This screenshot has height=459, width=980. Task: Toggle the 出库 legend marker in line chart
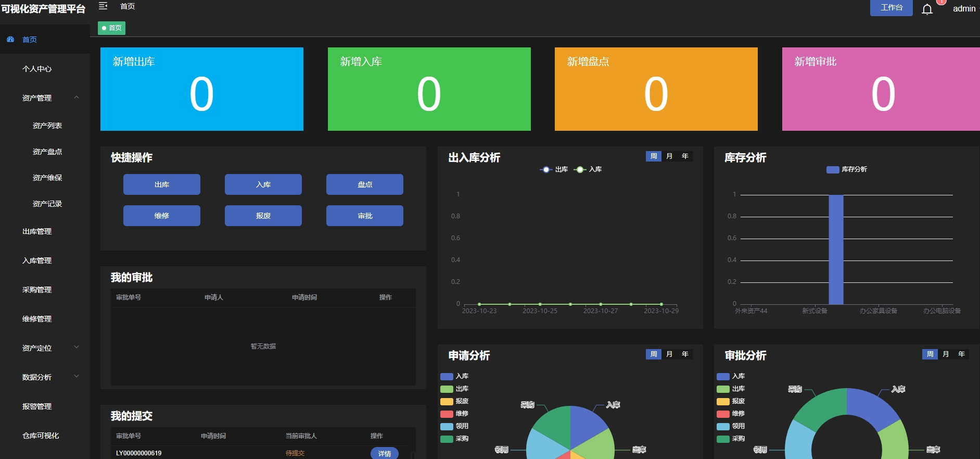(x=545, y=169)
